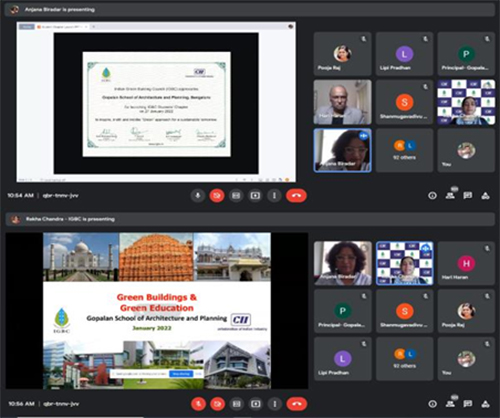Click the '10:54 AM' time label
500x418 pixels.
(x=21, y=195)
